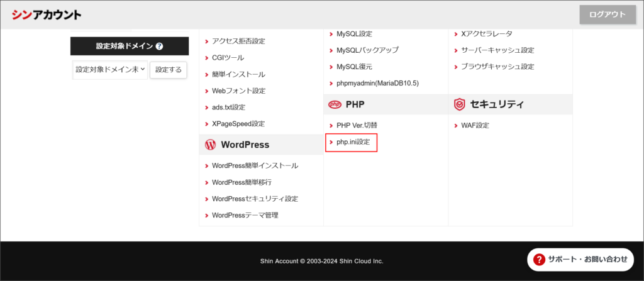Viewport: 644px width, 281px height.
Task: Click the シンアカウント logo
Action: tap(46, 14)
